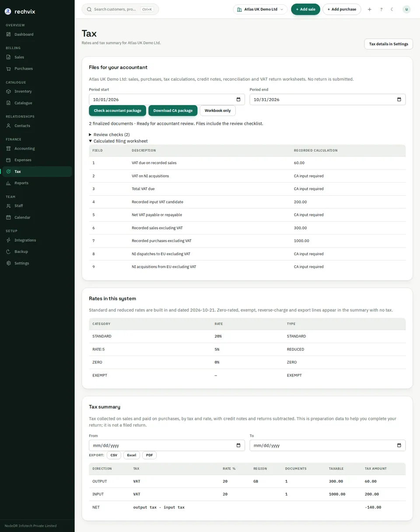Image resolution: width=420 pixels, height=532 pixels.
Task: Focus the Search customers field
Action: tap(120, 9)
